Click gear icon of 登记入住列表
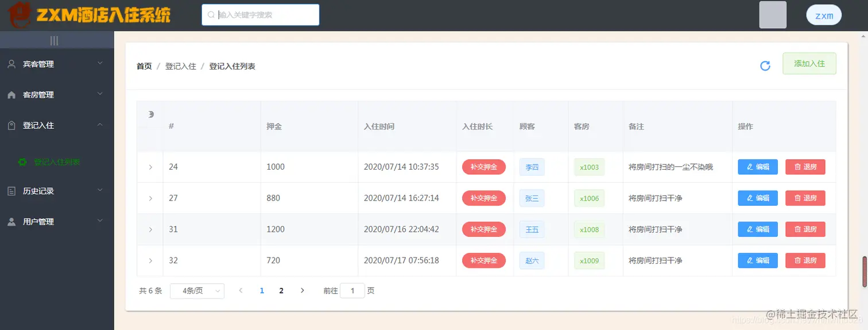The height and width of the screenshot is (330, 868). point(22,162)
